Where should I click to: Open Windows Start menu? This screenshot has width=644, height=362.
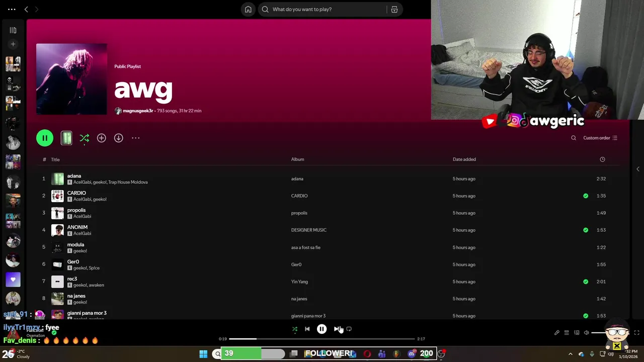click(x=203, y=354)
